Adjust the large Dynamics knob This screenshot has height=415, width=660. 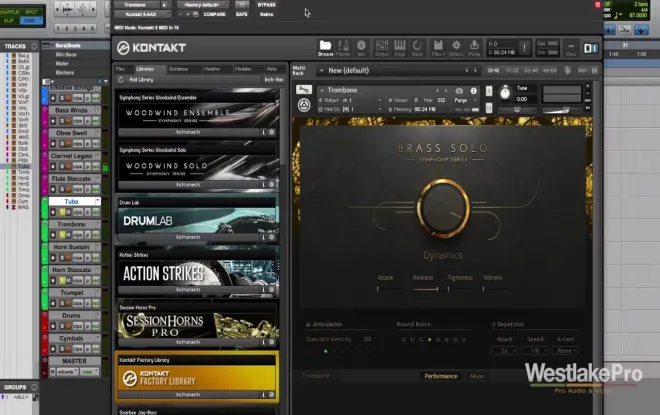point(443,208)
